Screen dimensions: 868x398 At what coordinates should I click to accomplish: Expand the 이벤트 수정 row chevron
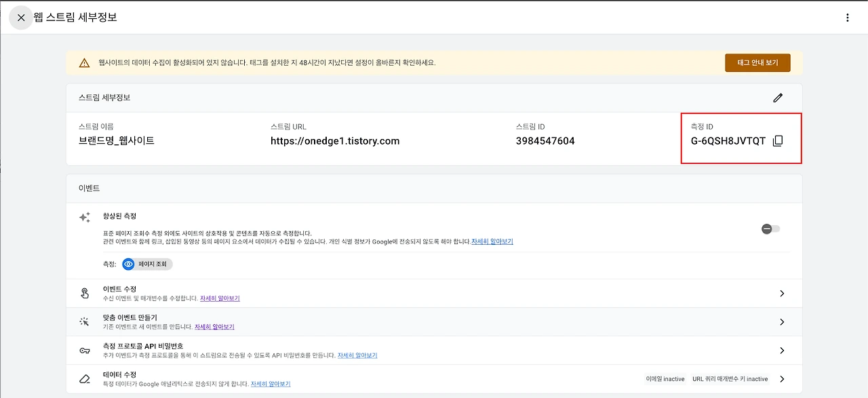[x=781, y=293]
